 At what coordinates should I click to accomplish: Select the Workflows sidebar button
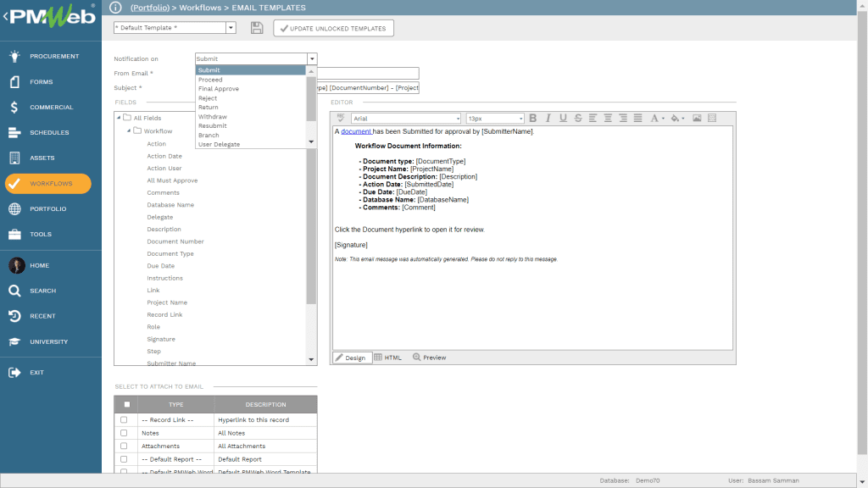48,183
